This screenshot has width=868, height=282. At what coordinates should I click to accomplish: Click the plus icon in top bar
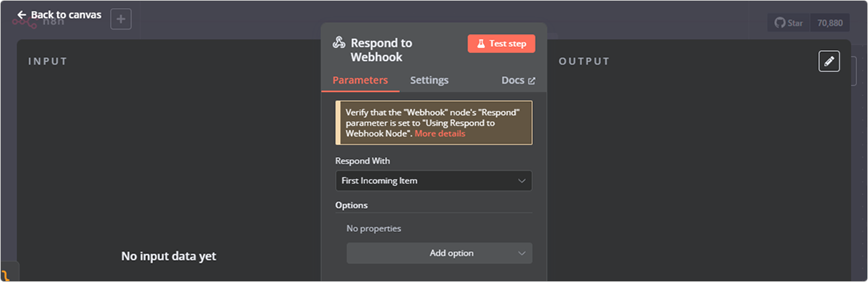click(x=121, y=19)
